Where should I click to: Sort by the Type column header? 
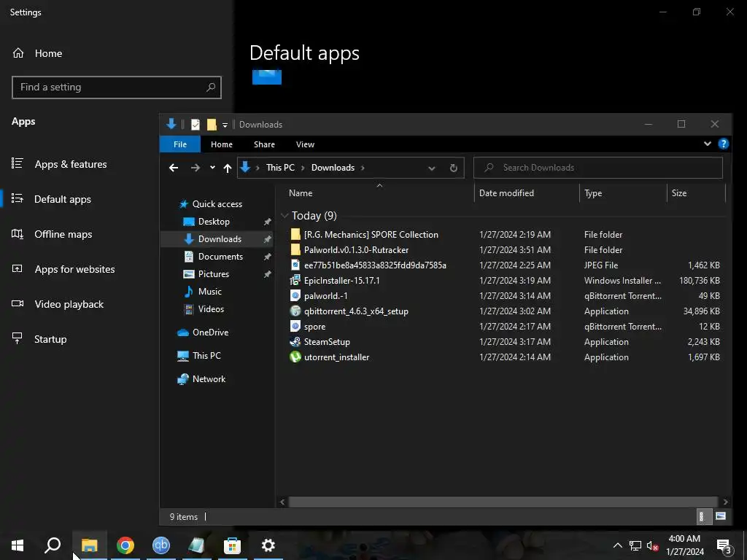click(x=593, y=192)
